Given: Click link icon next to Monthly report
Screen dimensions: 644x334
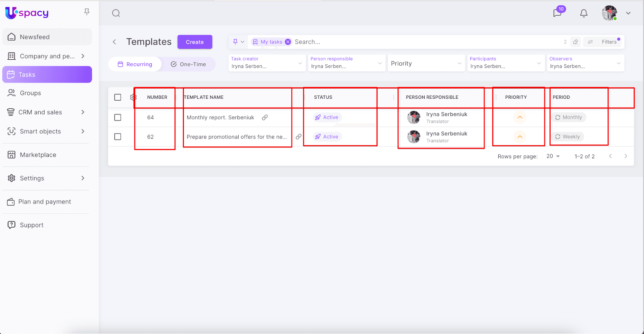Looking at the screenshot, I should [265, 118].
